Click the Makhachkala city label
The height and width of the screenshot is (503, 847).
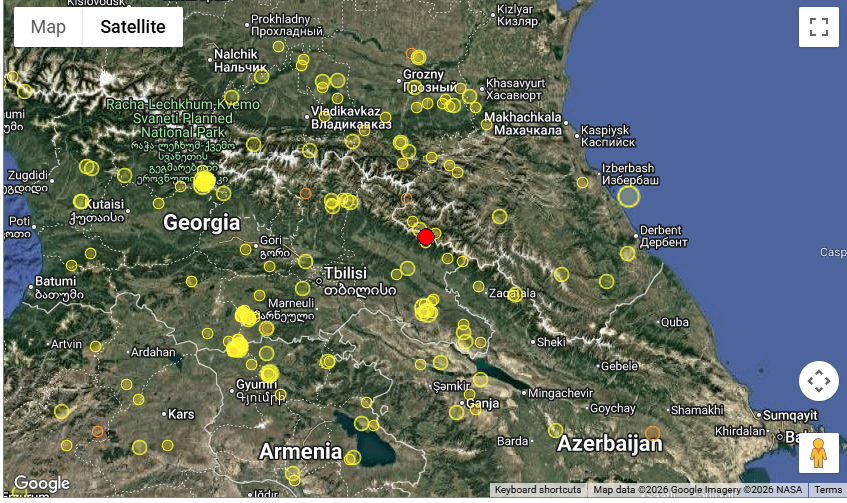pyautogui.click(x=522, y=117)
